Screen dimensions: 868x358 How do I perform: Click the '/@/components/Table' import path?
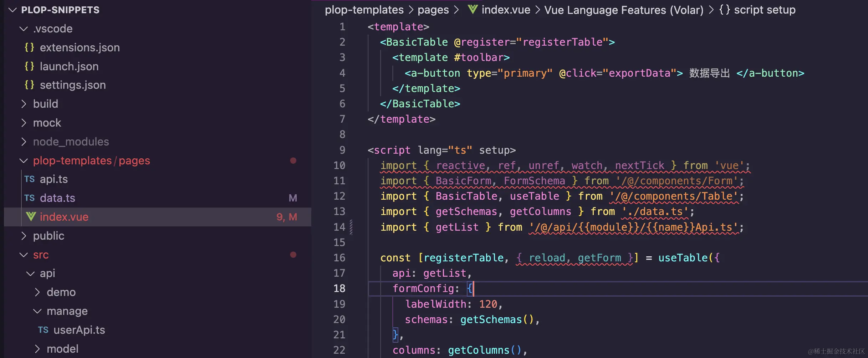coord(674,196)
